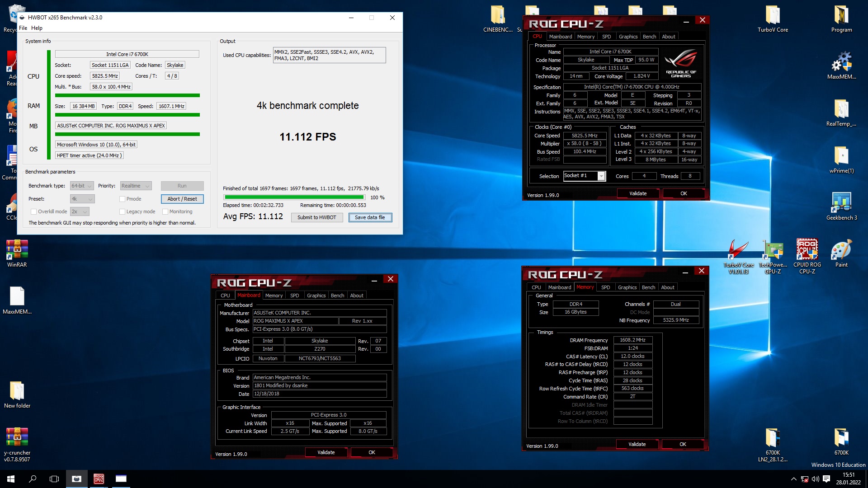Screen dimensions: 868x488
Task: Switch to Memory tab in top-right CPU-Z window
Action: tap(586, 37)
